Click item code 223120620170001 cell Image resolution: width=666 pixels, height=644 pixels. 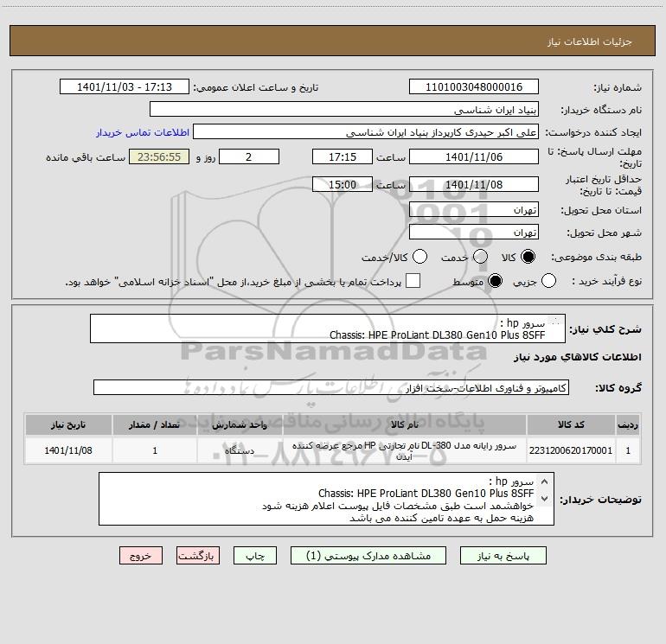(x=571, y=450)
